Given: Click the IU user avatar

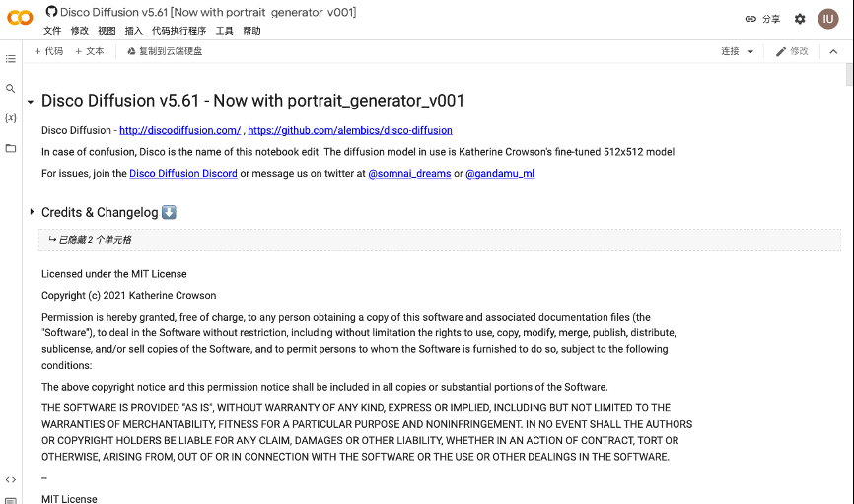Looking at the screenshot, I should pyautogui.click(x=827, y=19).
